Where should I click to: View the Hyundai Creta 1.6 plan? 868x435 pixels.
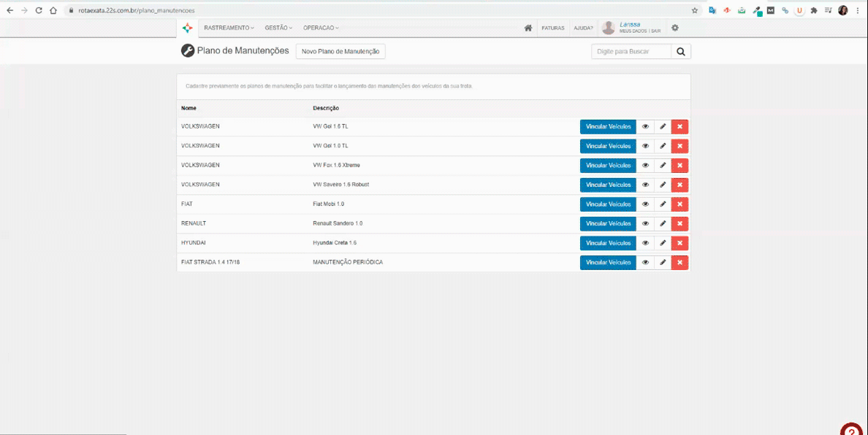pos(645,242)
